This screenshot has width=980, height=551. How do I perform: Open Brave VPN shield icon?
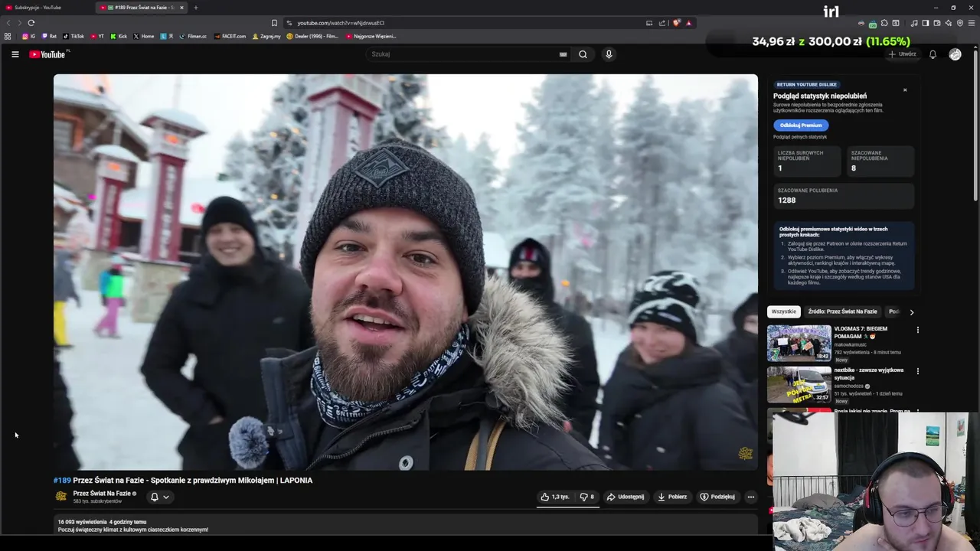pyautogui.click(x=960, y=23)
